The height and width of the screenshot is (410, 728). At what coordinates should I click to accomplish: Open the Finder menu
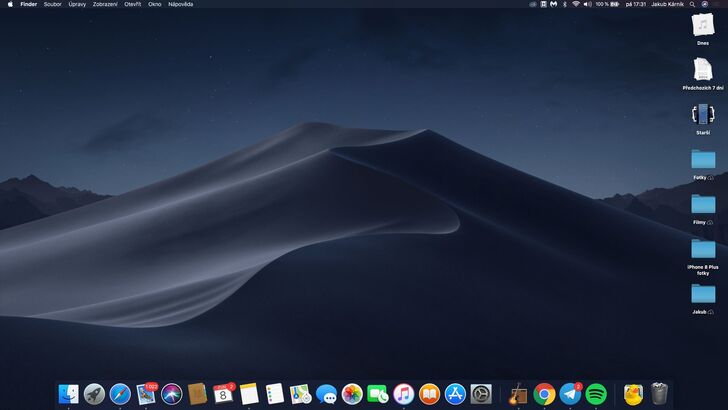29,4
